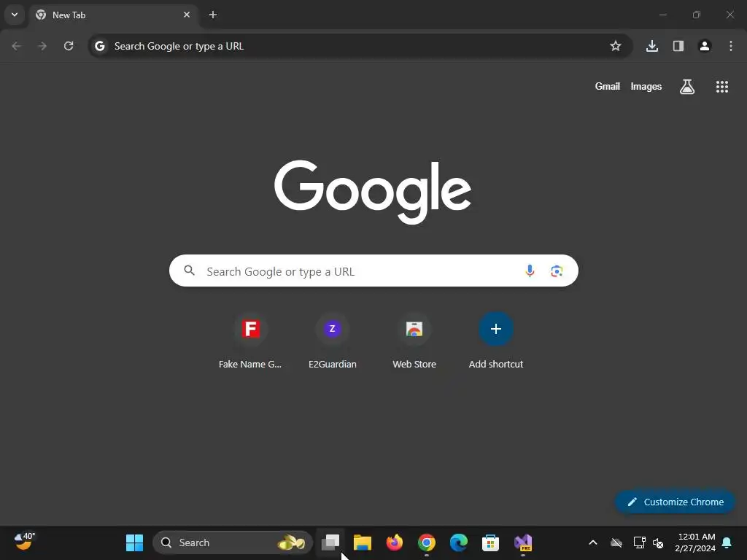This screenshot has width=747, height=560.
Task: Open network status tray icon
Action: point(639,542)
